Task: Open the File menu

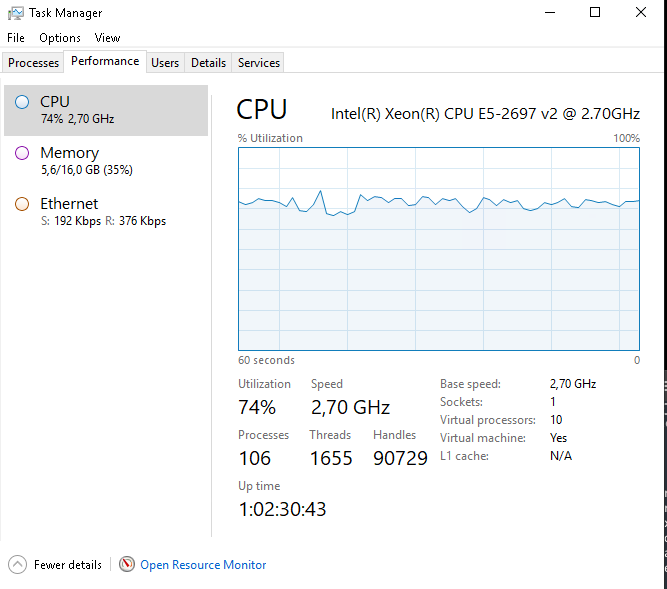Action: coord(16,38)
